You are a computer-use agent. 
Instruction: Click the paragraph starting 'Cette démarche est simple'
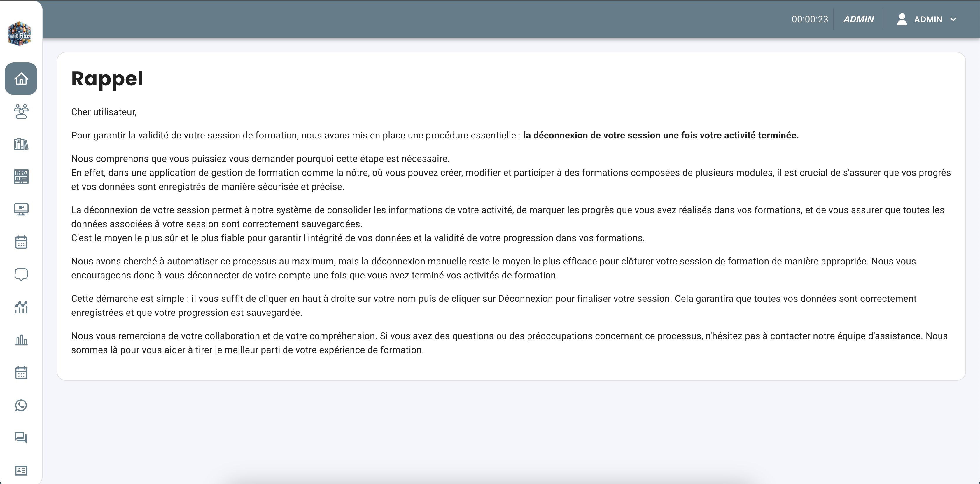[494, 305]
